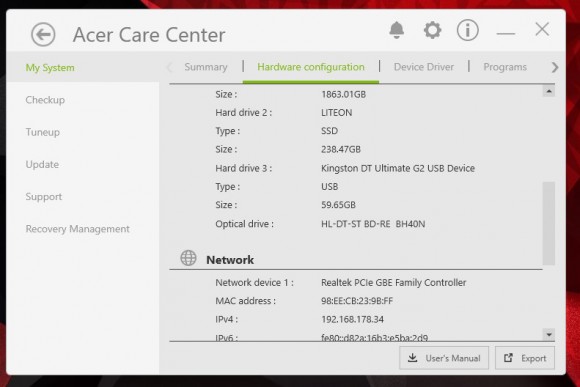Select Kingston DT Ultimate G2 USB Device
Screen dimensions: 580x387
398,168
